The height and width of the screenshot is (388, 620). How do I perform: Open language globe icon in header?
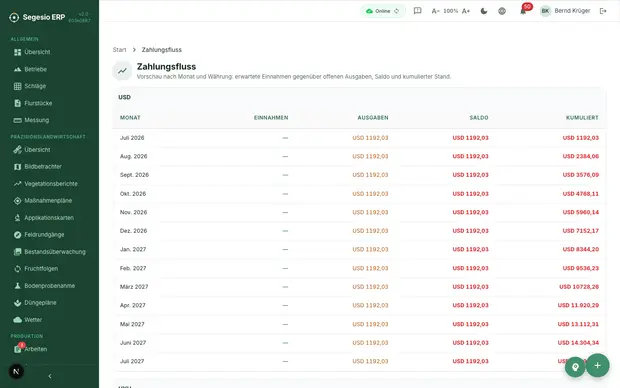tap(502, 11)
